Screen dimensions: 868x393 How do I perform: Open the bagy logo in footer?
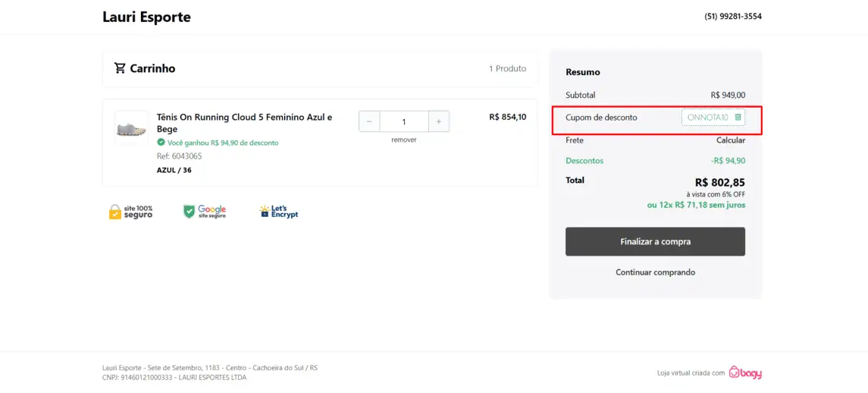point(745,373)
